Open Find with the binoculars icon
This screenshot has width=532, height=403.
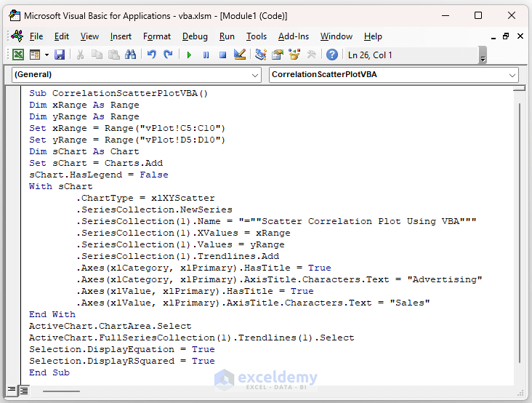[x=130, y=55]
